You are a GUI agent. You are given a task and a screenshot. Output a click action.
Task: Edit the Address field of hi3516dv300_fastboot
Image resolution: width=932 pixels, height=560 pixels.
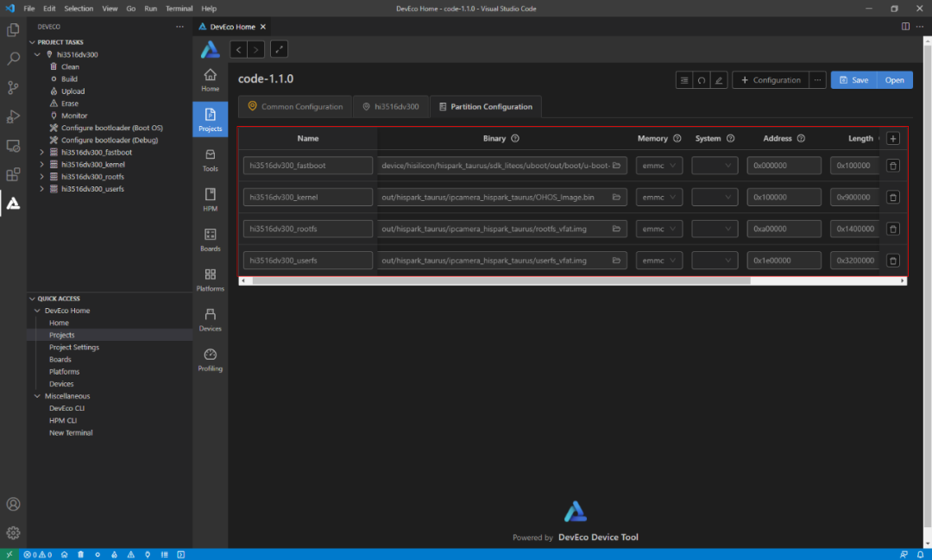click(x=784, y=165)
